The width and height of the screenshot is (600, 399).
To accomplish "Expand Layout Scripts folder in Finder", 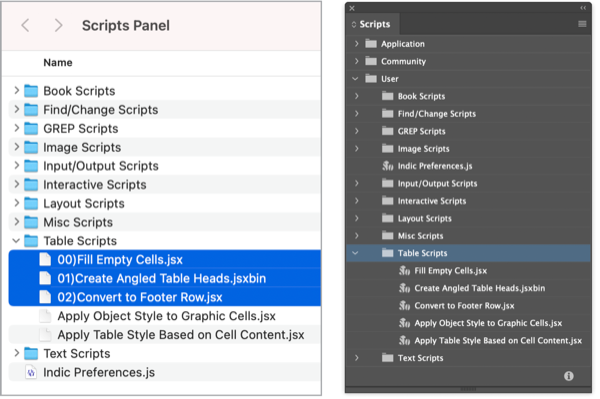I will 16,203.
